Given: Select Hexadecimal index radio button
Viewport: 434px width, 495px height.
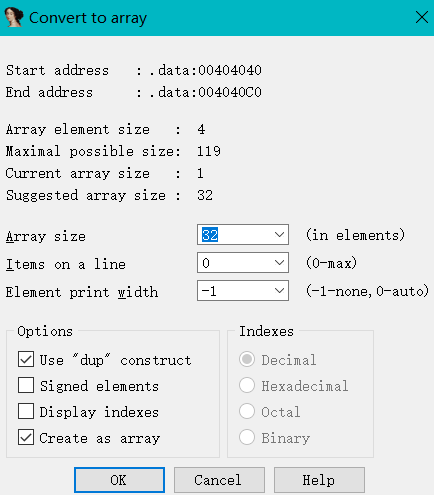Looking at the screenshot, I should click(247, 385).
